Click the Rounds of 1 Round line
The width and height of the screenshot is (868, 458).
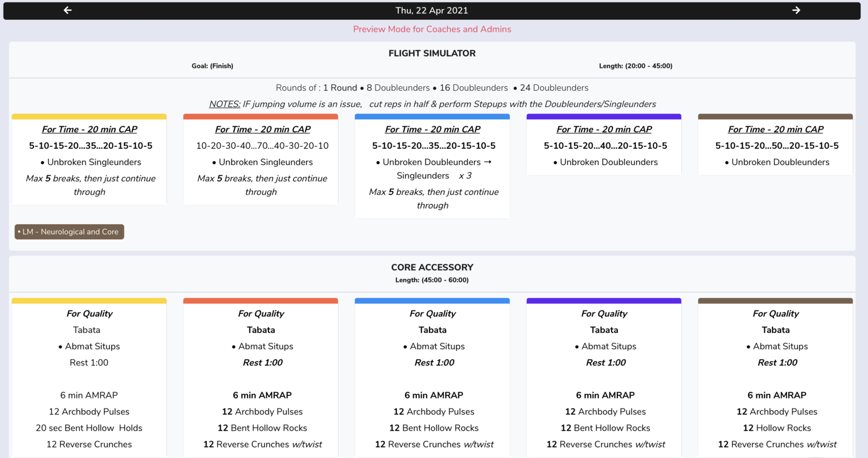click(x=432, y=88)
